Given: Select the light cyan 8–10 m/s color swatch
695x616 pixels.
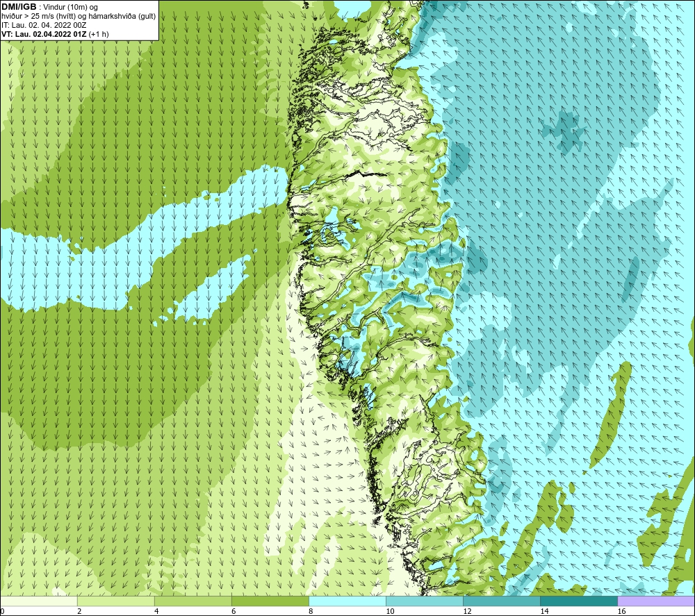Looking at the screenshot, I should tap(347, 601).
